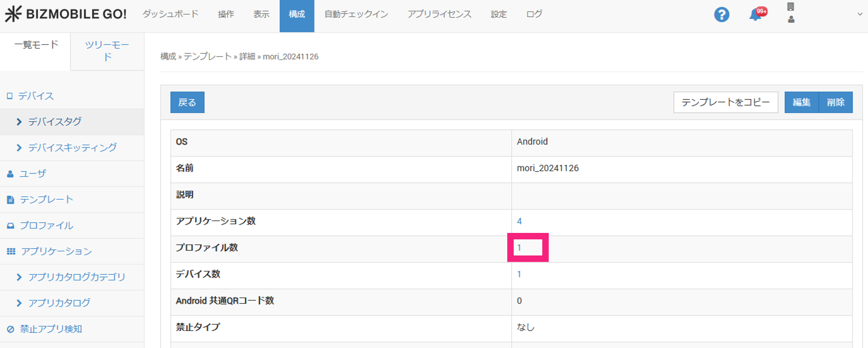Expand the デバイスタグ sidebar entry
Screen dimensions: 868x348
pos(54,122)
